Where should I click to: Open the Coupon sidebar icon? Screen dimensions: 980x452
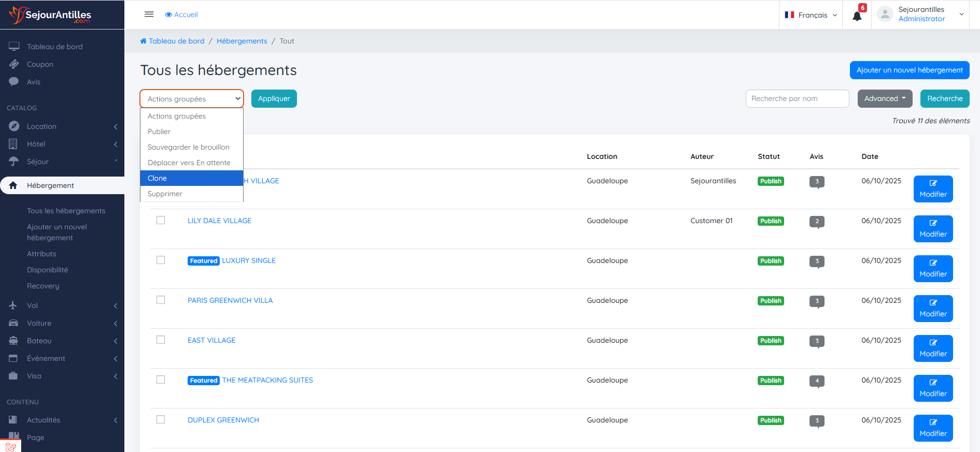[x=14, y=64]
